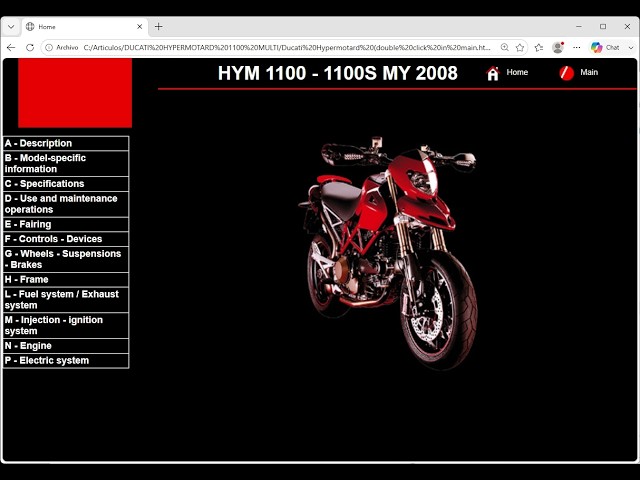Open the zoom magnifier in address bar
The width and height of the screenshot is (640, 480).
[x=504, y=47]
